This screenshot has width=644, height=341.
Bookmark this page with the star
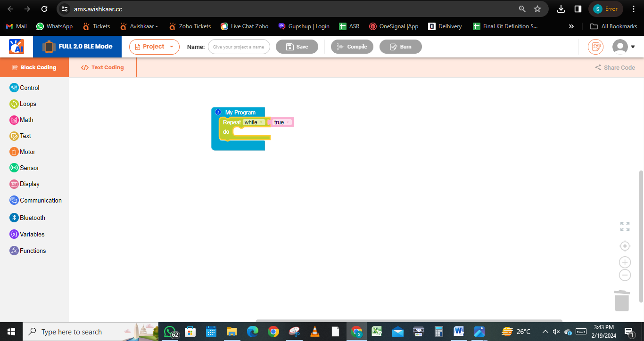537,9
